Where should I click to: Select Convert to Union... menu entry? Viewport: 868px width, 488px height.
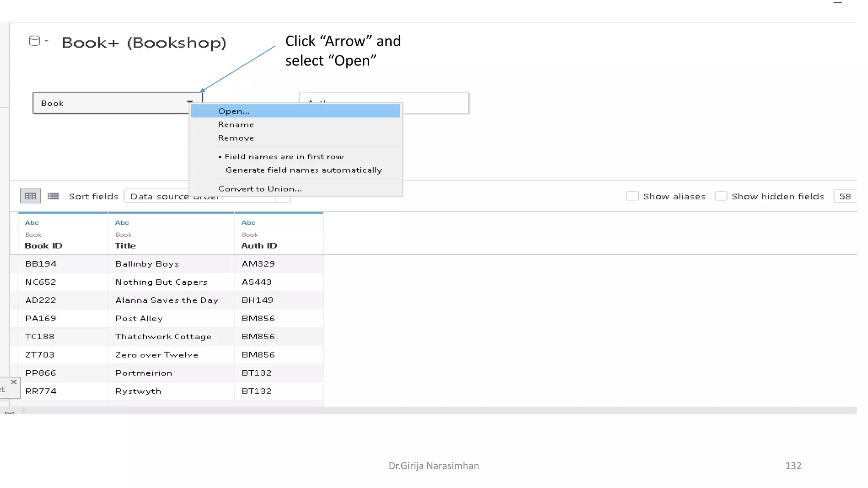click(260, 189)
